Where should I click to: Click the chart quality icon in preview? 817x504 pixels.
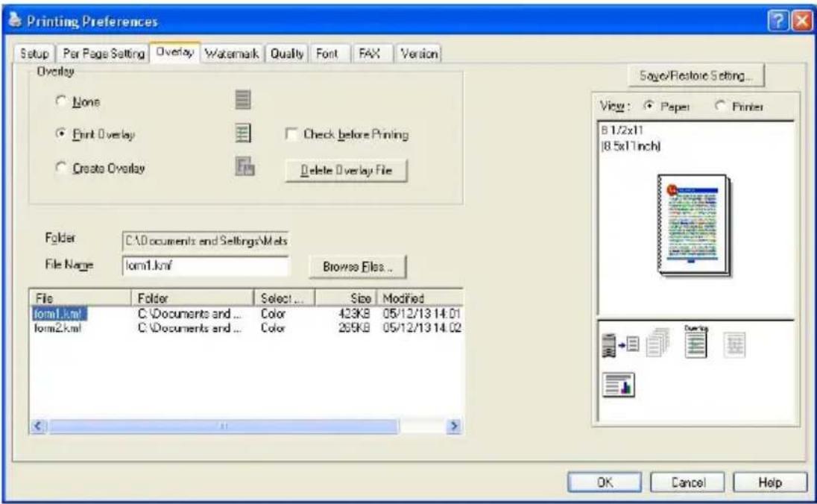[619, 385]
